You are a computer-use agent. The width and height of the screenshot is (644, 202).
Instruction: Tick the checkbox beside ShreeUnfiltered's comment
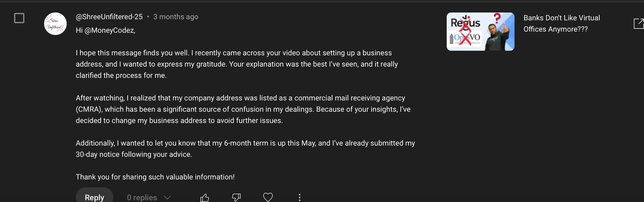pyautogui.click(x=19, y=18)
